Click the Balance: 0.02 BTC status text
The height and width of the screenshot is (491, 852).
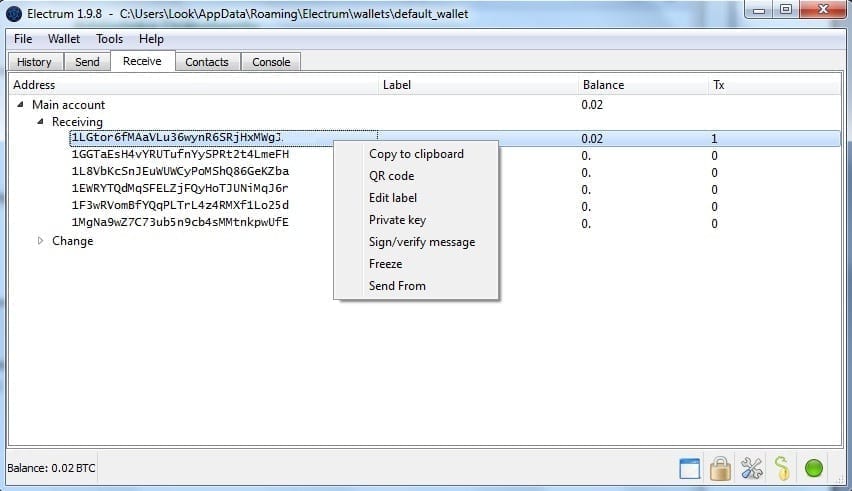coord(51,468)
